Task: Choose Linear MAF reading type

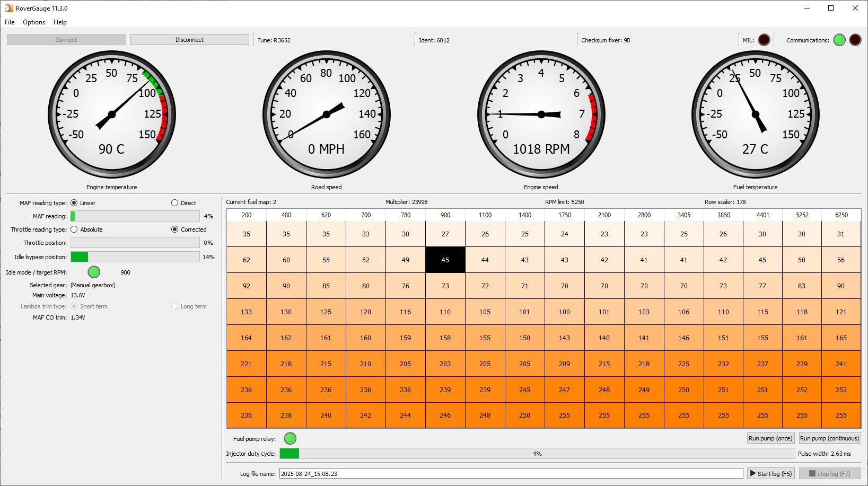Action: pos(74,203)
